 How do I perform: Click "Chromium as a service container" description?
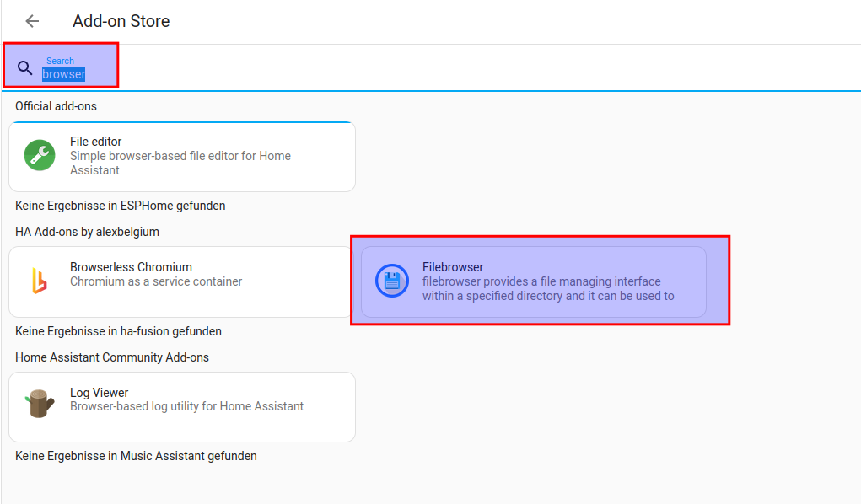click(x=156, y=281)
